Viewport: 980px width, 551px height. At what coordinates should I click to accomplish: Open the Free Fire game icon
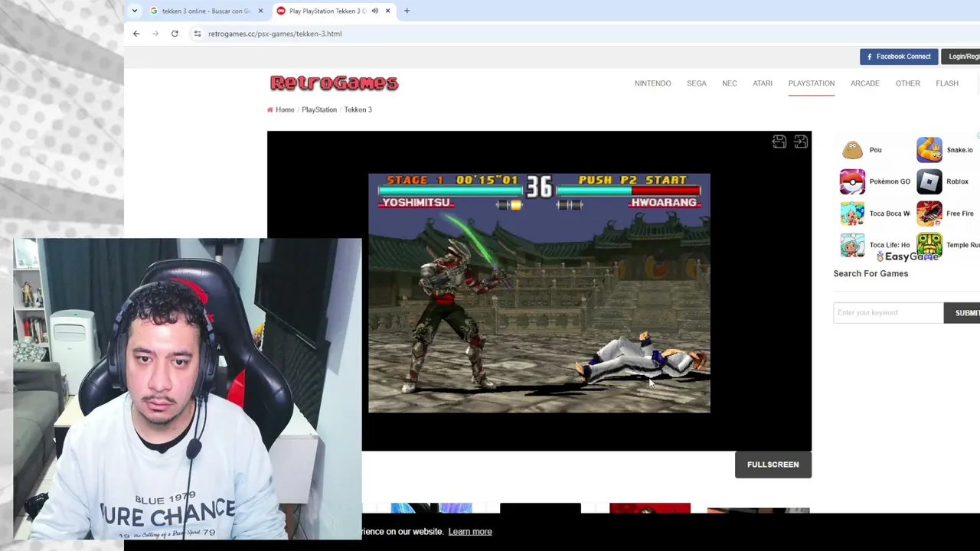pos(929,214)
